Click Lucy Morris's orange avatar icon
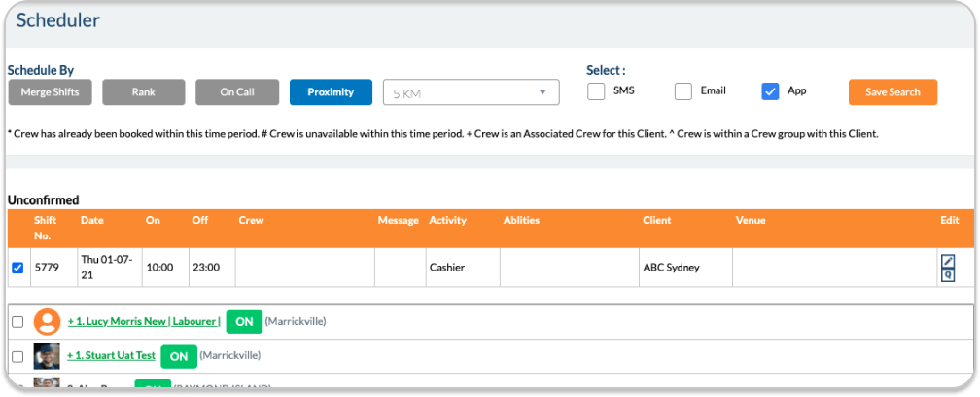This screenshot has width=980, height=397. 47,322
